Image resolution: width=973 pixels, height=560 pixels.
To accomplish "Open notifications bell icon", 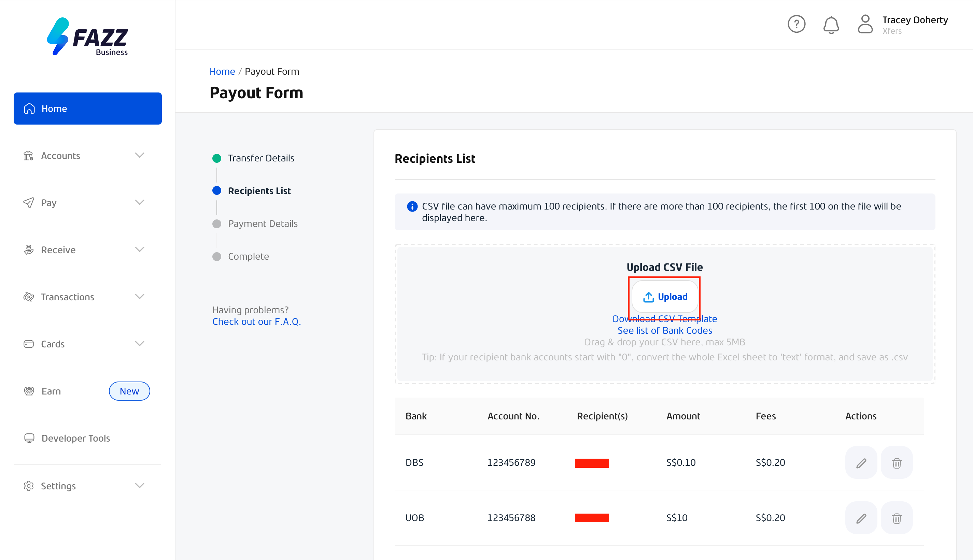I will click(x=831, y=25).
